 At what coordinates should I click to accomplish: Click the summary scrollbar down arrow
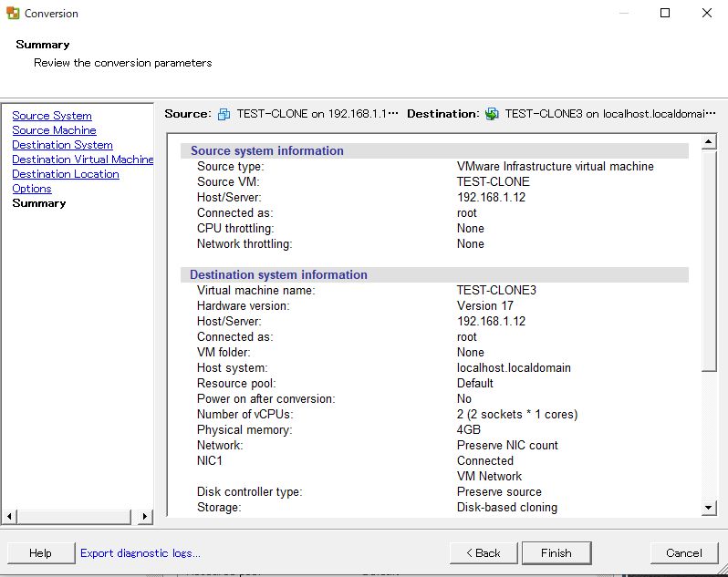[x=709, y=508]
